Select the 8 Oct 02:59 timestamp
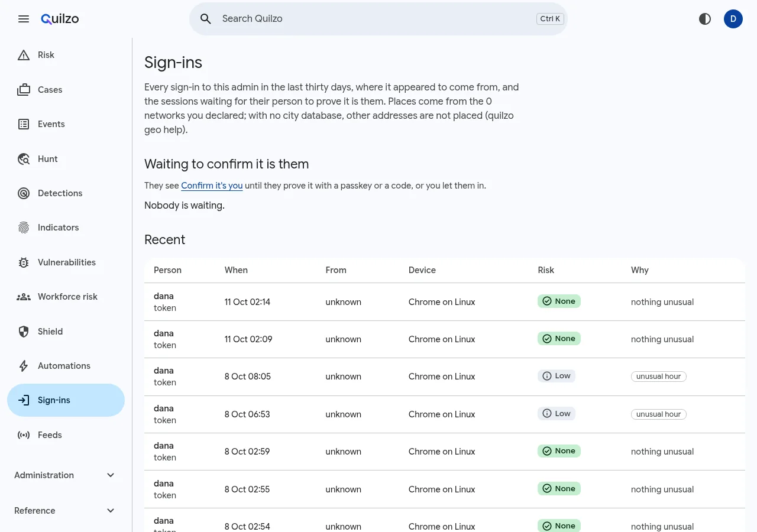Screen dimensions: 757x532 [x=247, y=452]
